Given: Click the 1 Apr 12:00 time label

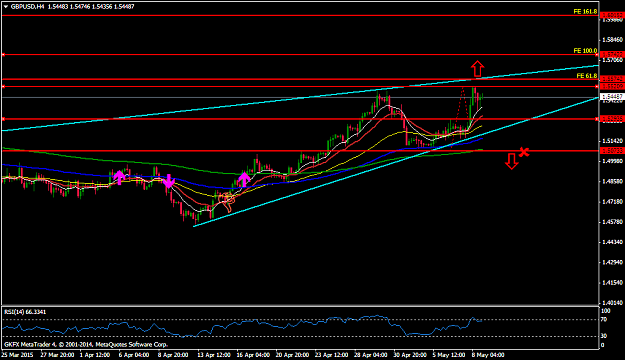Looking at the screenshot, I should pyautogui.click(x=95, y=355).
